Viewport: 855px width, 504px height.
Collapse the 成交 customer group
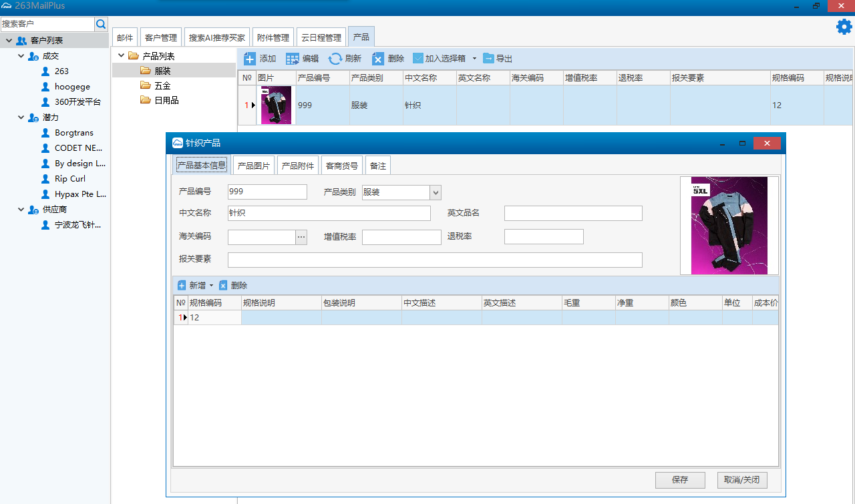pos(21,56)
